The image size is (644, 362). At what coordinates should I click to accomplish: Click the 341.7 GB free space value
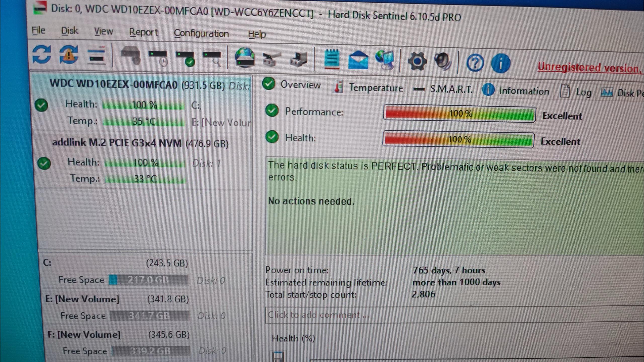149,316
